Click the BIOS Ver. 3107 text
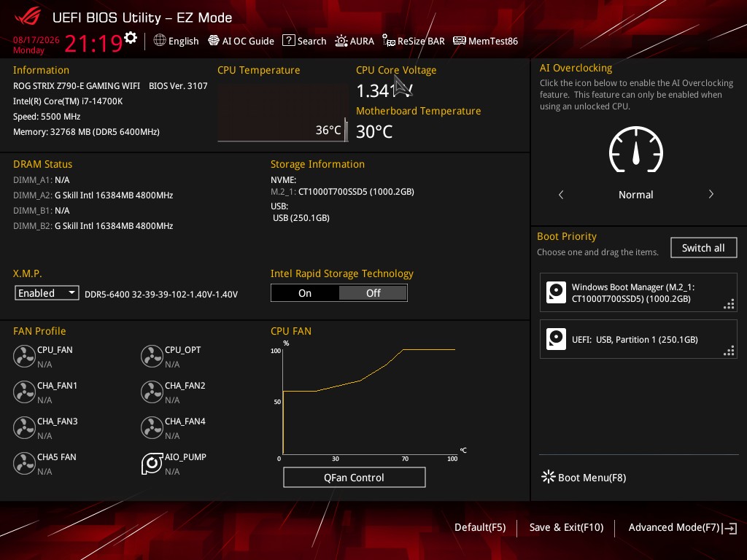 tap(178, 86)
